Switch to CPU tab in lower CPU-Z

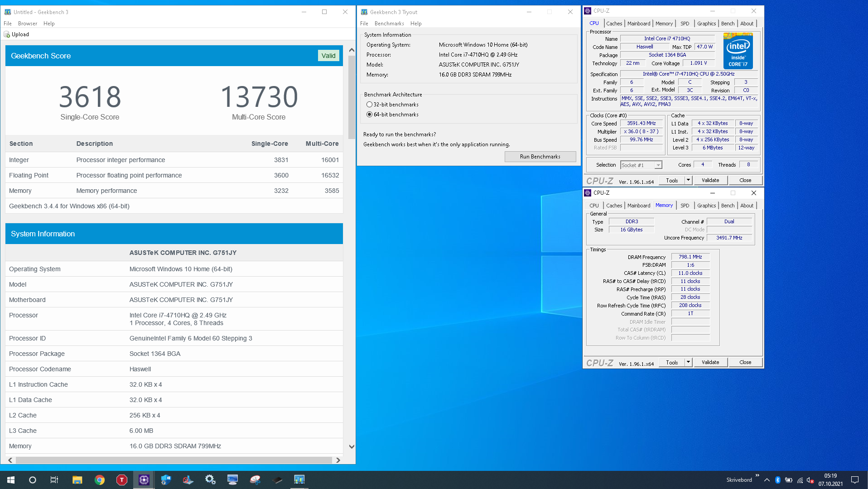click(x=594, y=206)
